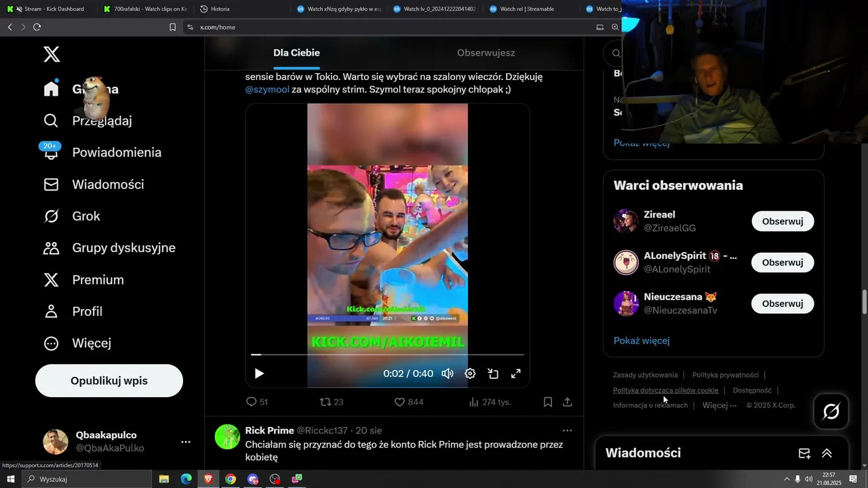Image resolution: width=868 pixels, height=488 pixels.
Task: Go to Profil
Action: point(73,312)
